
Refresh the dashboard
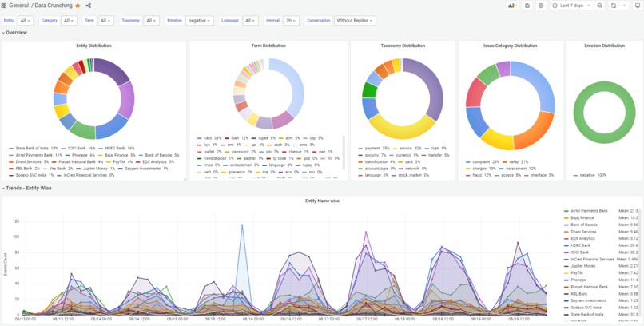614,6
